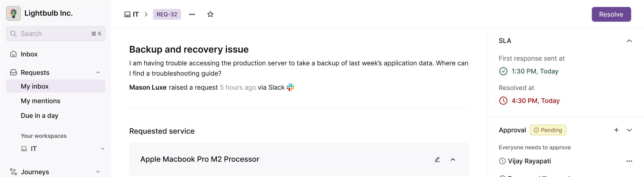This screenshot has height=177, width=644.
Task: Collapse the SLA section
Action: click(x=629, y=41)
